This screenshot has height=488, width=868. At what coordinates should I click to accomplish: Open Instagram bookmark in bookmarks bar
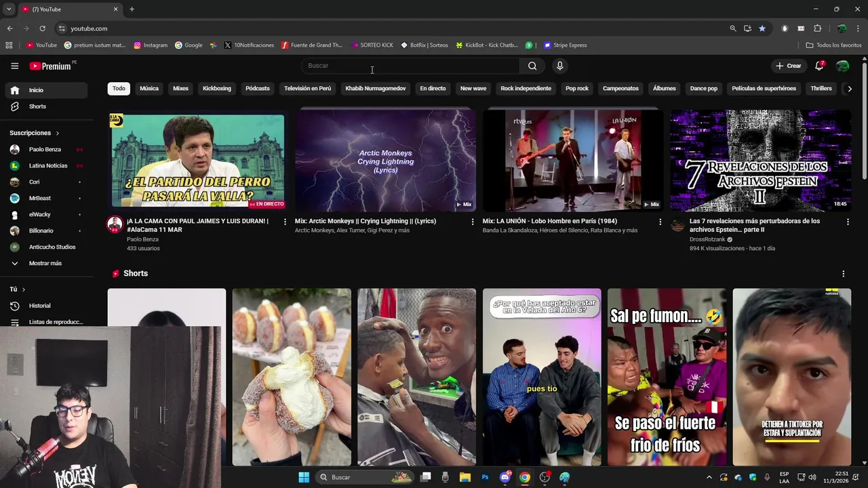[x=151, y=45]
